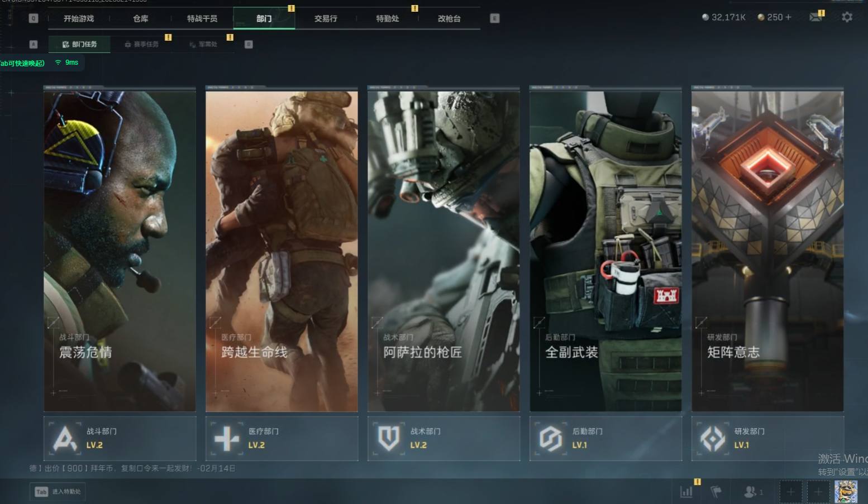Open the friends list icon
The image size is (868, 504).
tap(750, 492)
